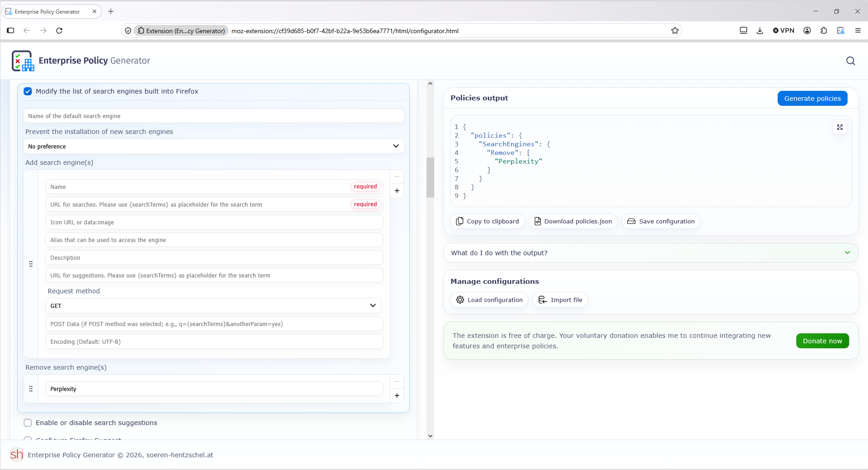Click the Perplexity remove-engine field

(x=214, y=389)
